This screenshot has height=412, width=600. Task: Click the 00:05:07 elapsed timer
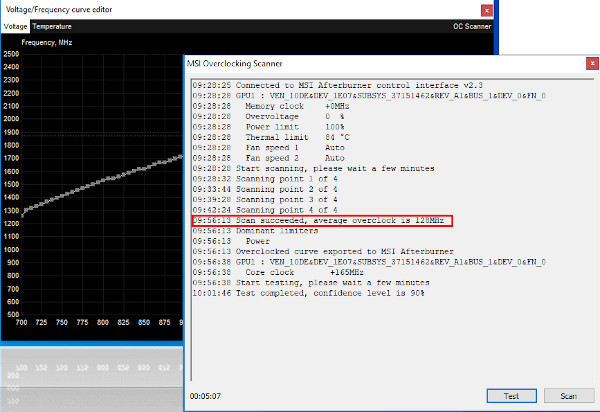[205, 396]
